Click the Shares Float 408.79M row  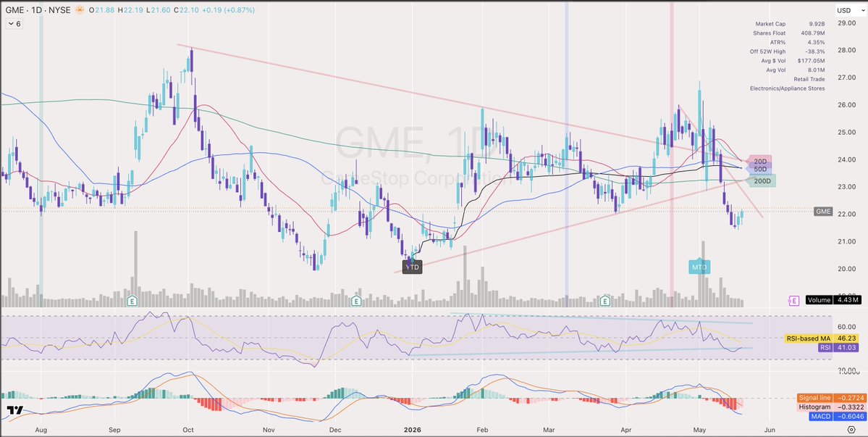pos(789,33)
